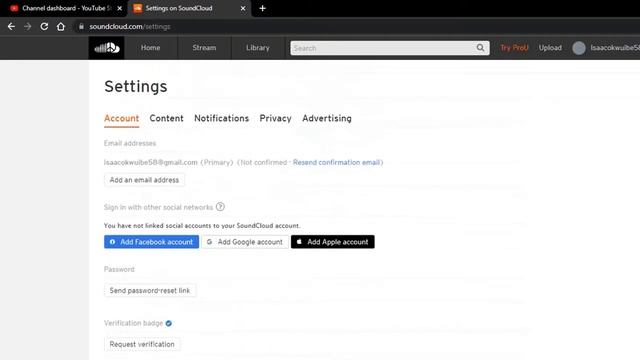The image size is (640, 360).
Task: Switch to the Privacy settings tab
Action: (x=276, y=118)
